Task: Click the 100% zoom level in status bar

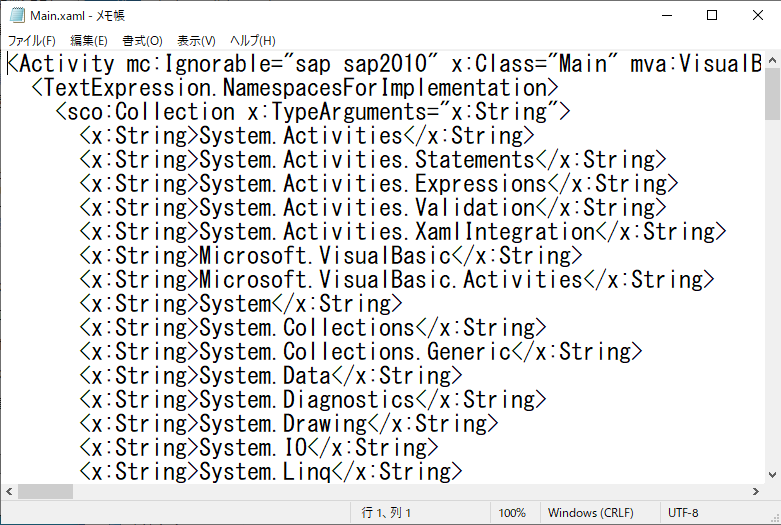Action: (x=512, y=513)
